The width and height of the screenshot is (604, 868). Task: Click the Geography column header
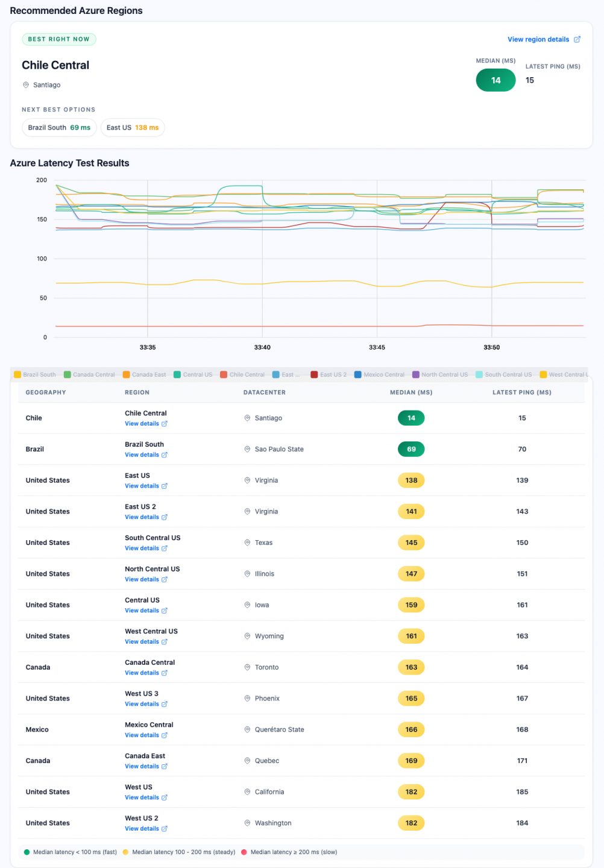point(46,392)
